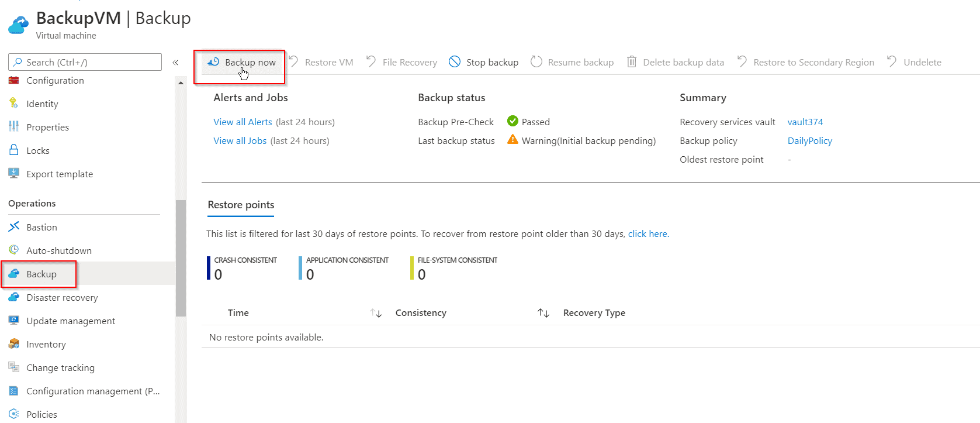Open the DailyPolicy backup policy link

(809, 140)
